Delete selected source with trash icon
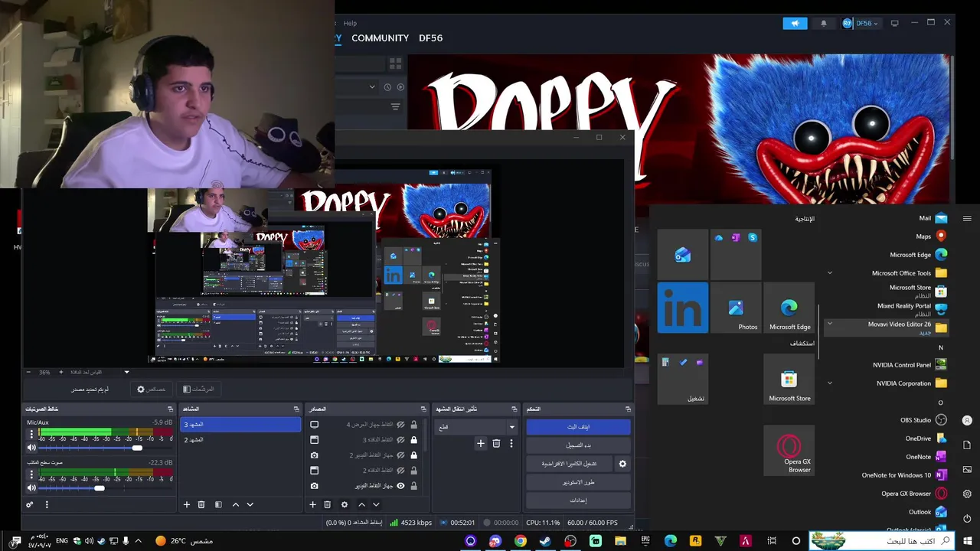The width and height of the screenshot is (980, 551). click(x=327, y=504)
